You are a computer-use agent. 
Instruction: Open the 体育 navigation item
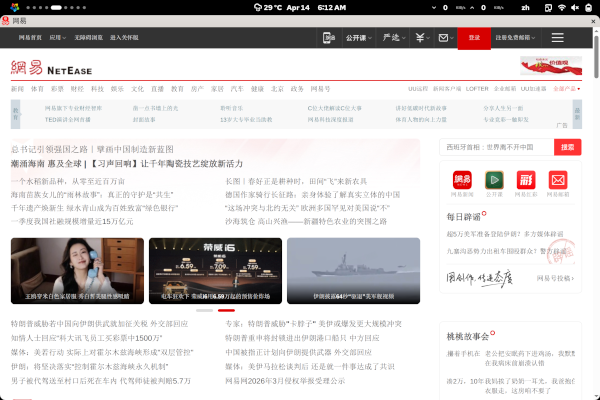click(37, 89)
